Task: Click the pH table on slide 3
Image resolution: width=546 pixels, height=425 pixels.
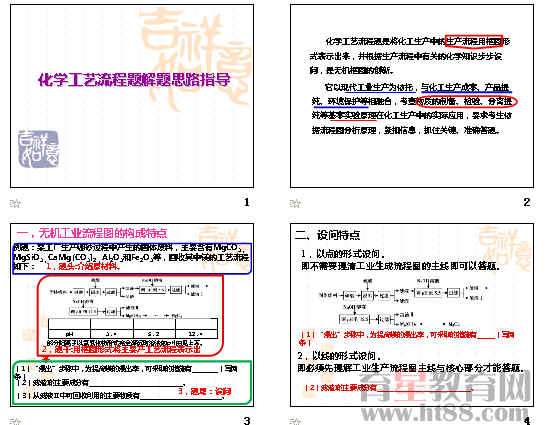Action: pyautogui.click(x=133, y=328)
